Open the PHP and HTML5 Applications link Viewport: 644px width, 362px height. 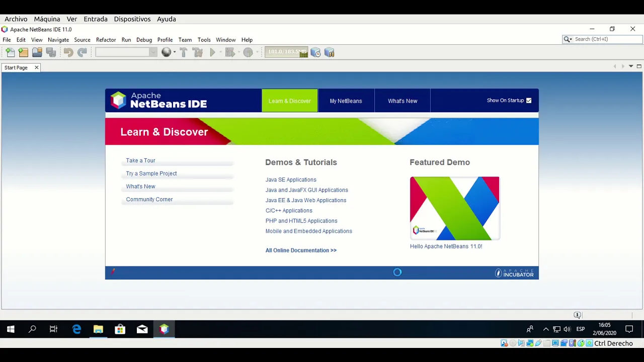[x=301, y=221]
